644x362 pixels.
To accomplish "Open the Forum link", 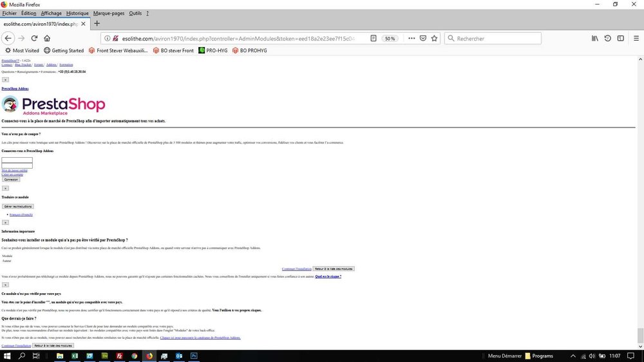I will pos(38,64).
